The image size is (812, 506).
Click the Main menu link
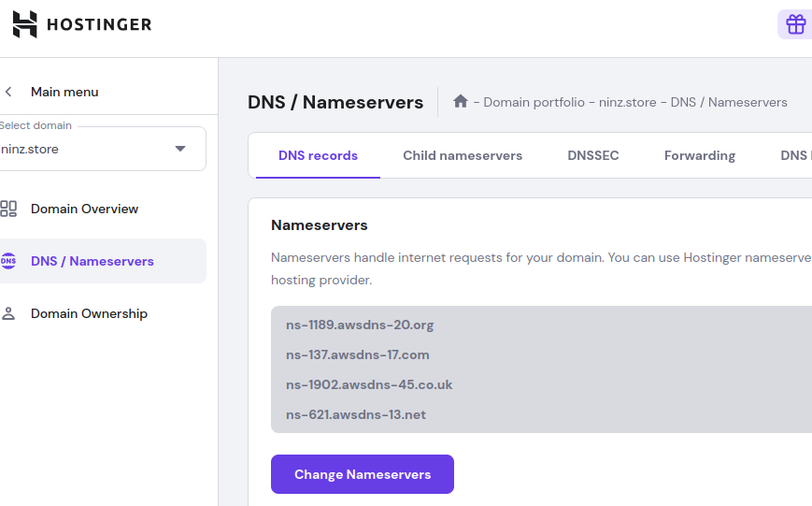point(64,92)
